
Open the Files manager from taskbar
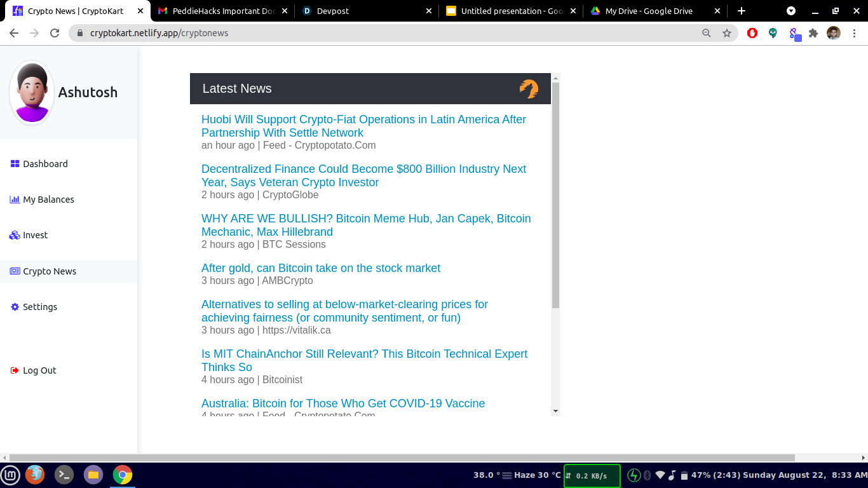(93, 475)
